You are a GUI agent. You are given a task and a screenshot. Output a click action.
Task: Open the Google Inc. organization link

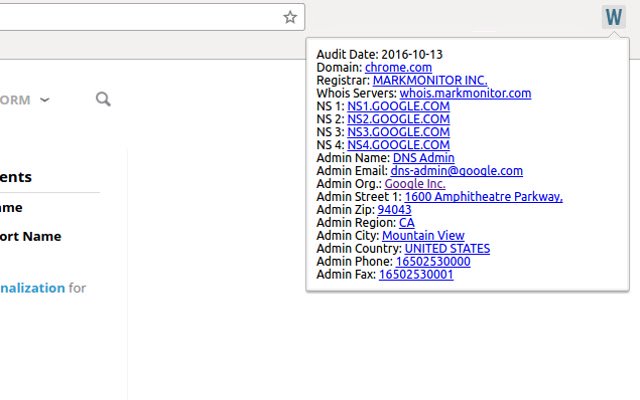[415, 184]
